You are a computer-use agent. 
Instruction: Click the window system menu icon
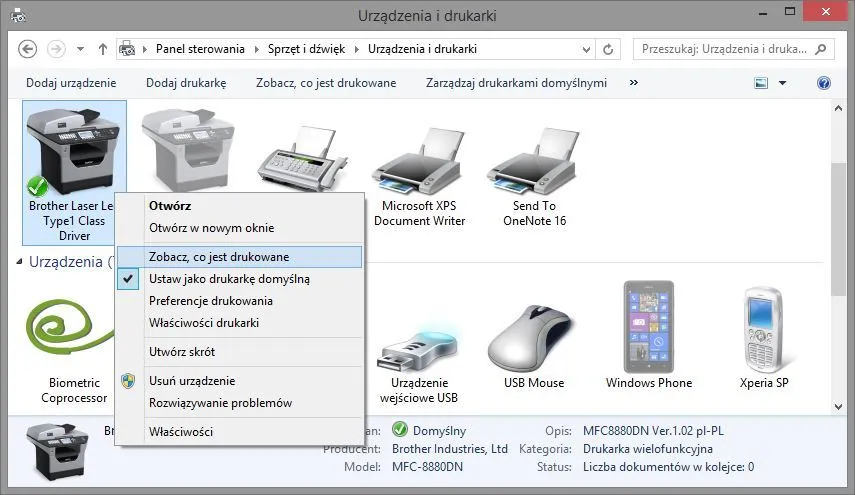[18, 15]
